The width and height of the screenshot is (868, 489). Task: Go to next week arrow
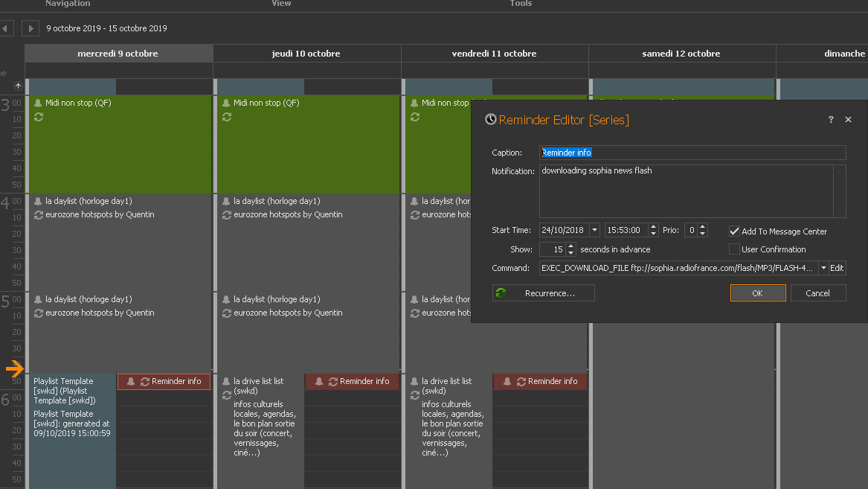pos(30,28)
